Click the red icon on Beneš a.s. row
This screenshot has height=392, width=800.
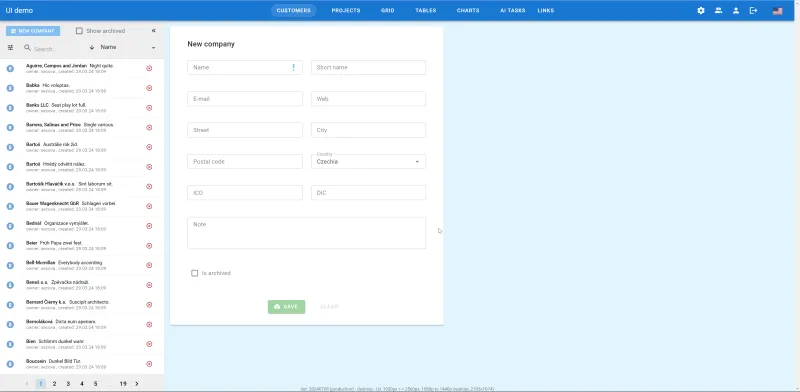(x=149, y=285)
